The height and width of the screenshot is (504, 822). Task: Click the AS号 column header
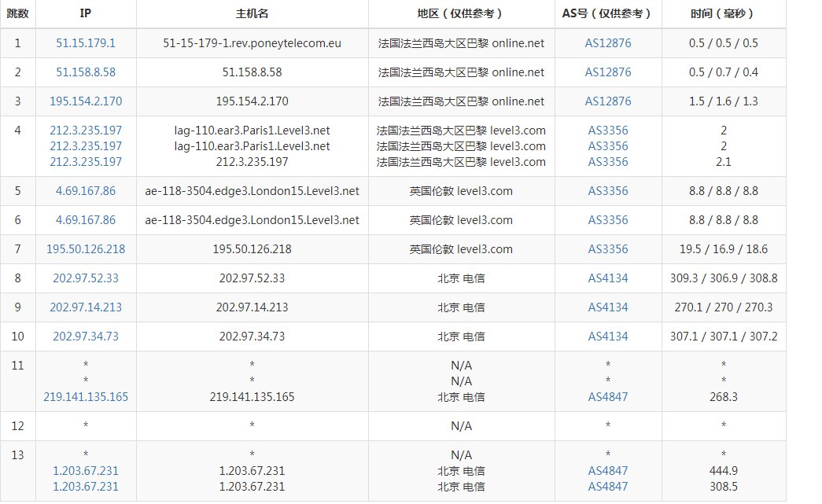[607, 14]
